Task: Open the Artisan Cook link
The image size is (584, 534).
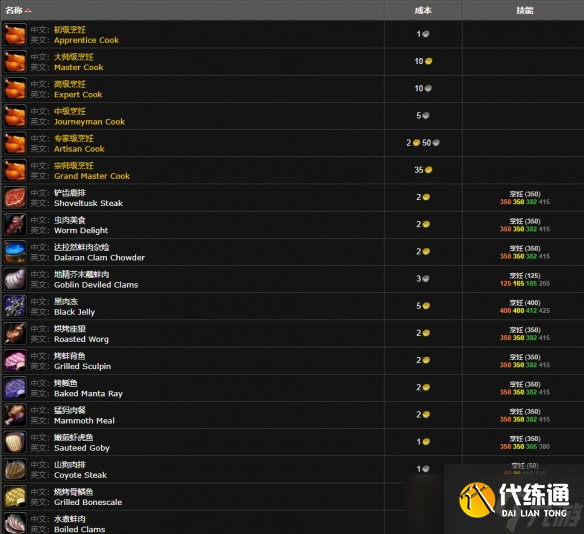Action: click(79, 149)
